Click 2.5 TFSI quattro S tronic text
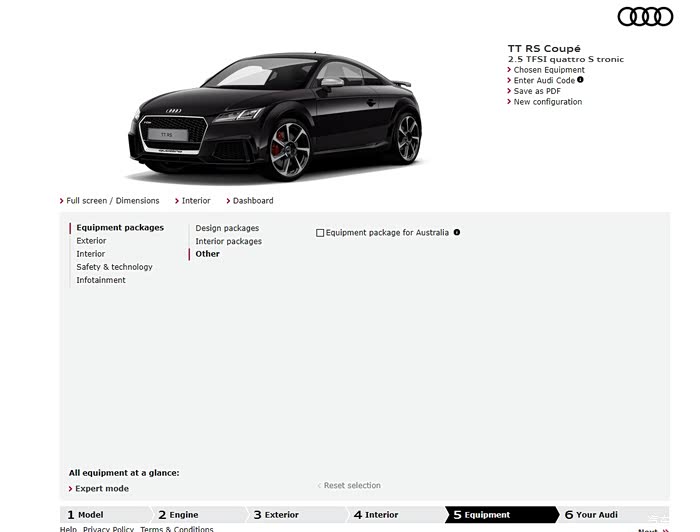700x532 pixels. coord(566,59)
